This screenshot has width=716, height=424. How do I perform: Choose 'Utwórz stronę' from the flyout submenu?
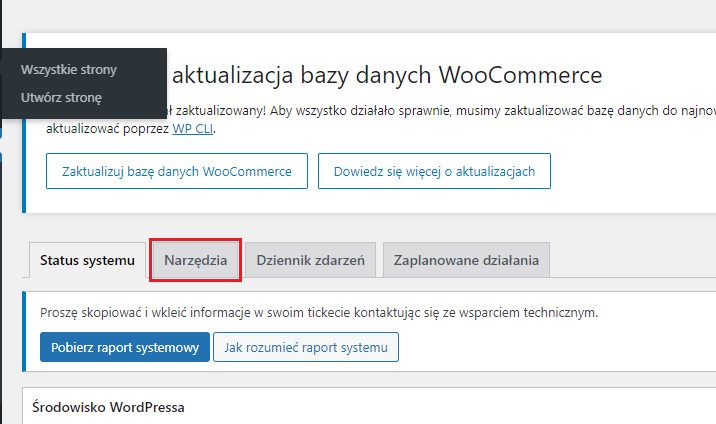pos(60,98)
